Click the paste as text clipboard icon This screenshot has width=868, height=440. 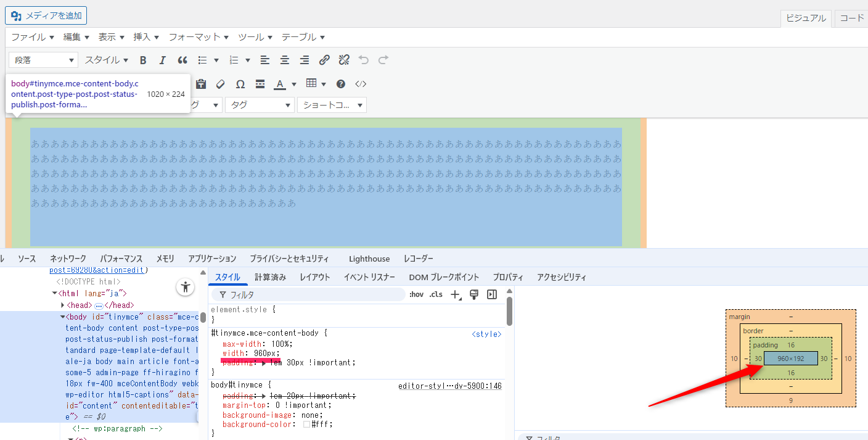click(x=201, y=84)
